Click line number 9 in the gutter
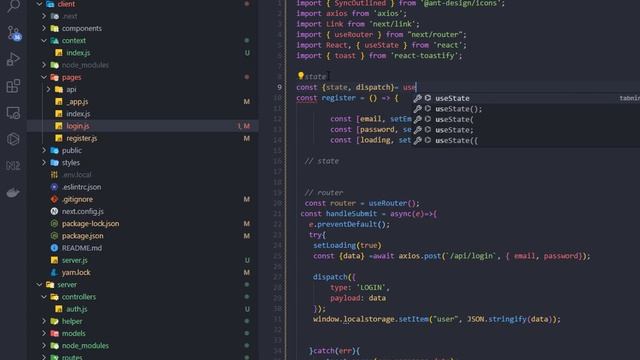 [x=279, y=87]
